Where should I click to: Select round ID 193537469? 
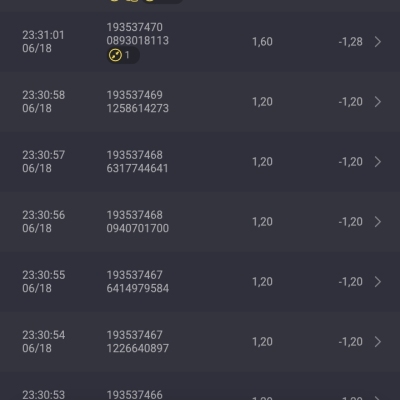point(135,95)
